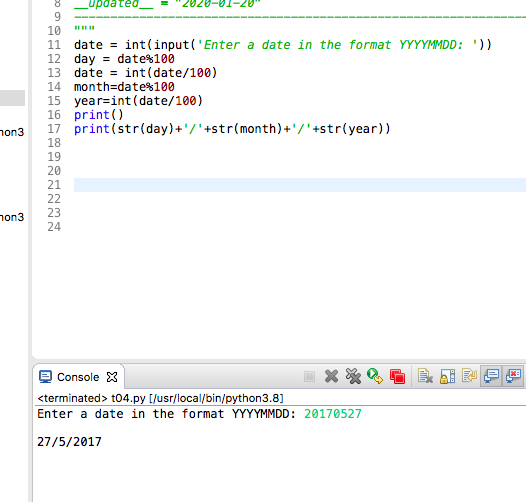Click line number 24 in the gutter
Screen dimensions: 526x502
[54, 227]
